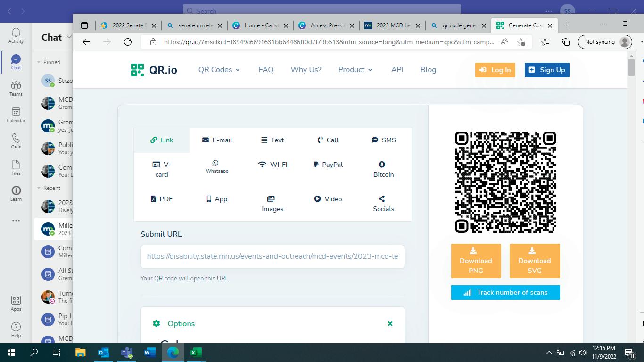This screenshot has height=362, width=644.
Task: Select the Whatsapp QR type
Action: (217, 166)
